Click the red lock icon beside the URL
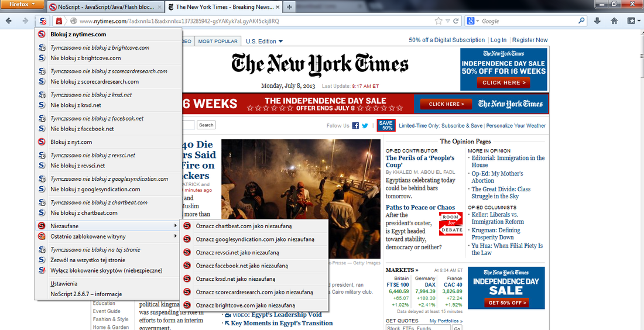Viewport: 644px width, 330px height. point(59,21)
